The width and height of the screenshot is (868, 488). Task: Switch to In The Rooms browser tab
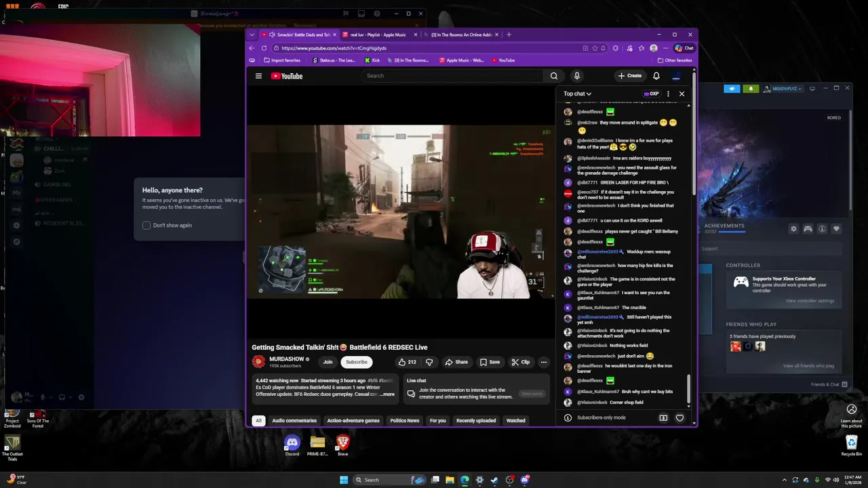click(x=464, y=35)
